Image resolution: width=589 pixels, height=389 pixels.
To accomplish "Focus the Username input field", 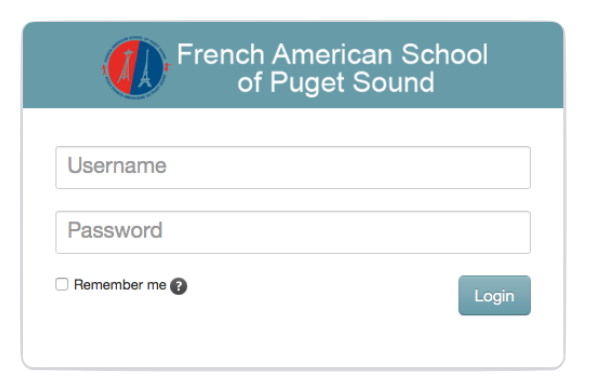I will pos(293,167).
